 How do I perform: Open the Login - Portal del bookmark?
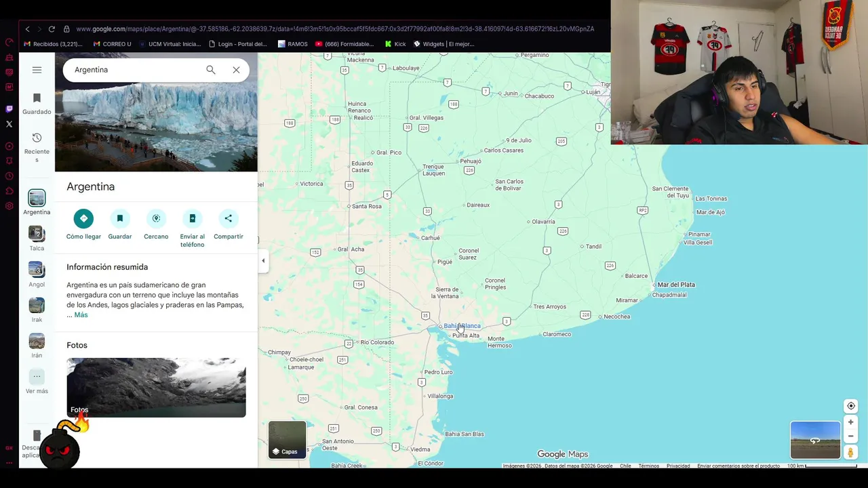coord(238,44)
